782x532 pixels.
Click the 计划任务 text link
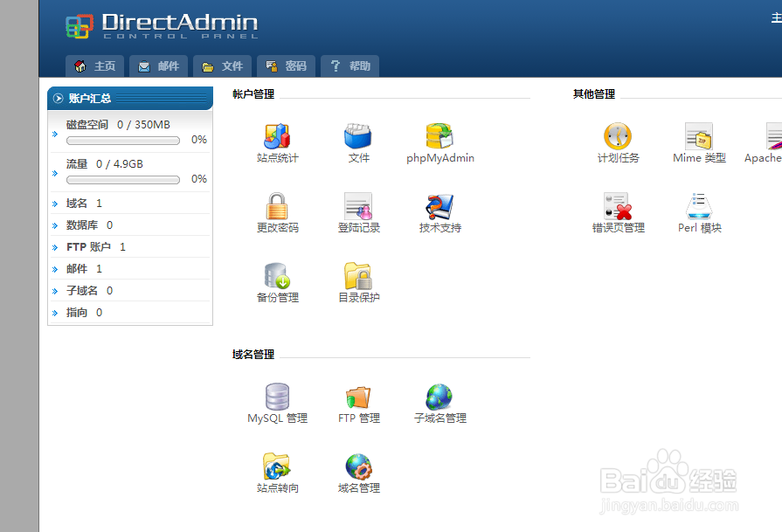(618, 158)
